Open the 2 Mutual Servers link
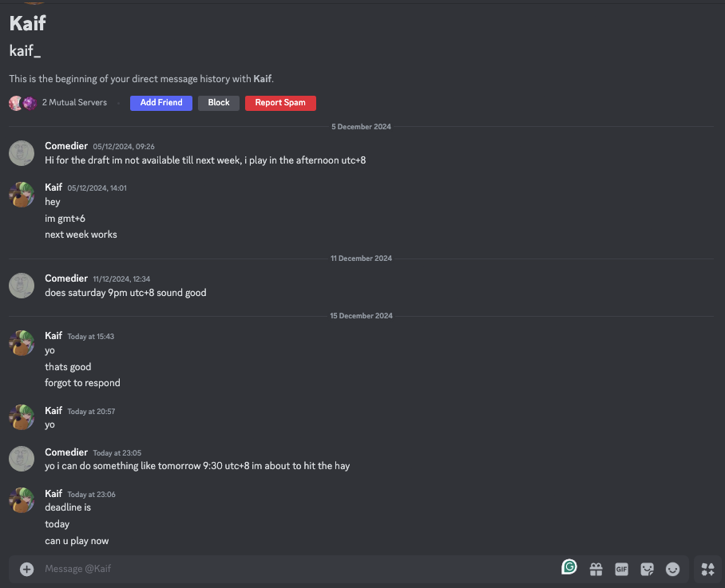 point(74,103)
